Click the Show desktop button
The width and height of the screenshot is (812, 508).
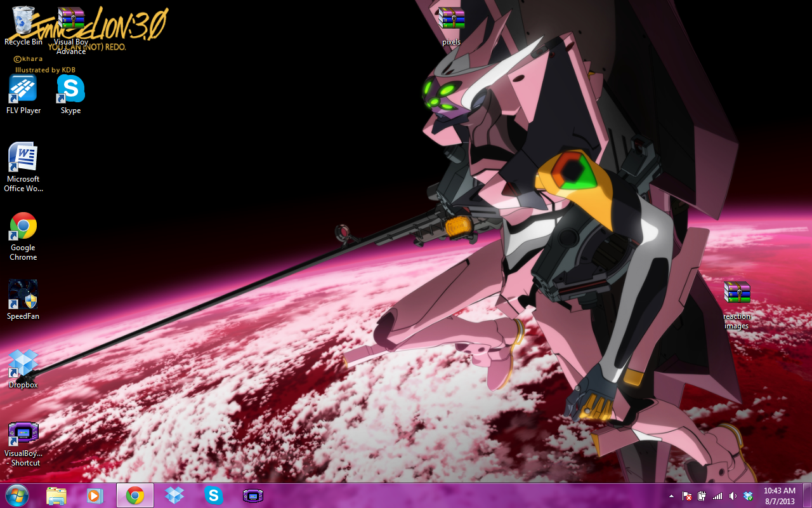[x=807, y=495]
